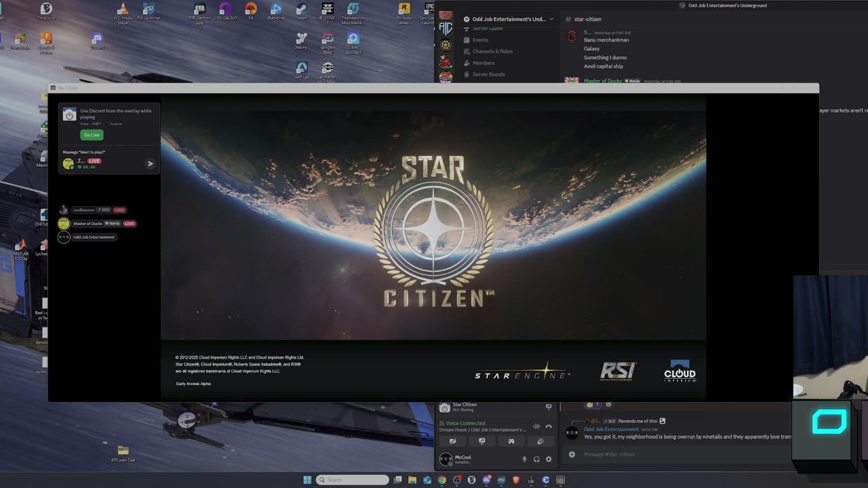Open Rockstar Games Launcher desktop icon
The image size is (868, 488).
404,13
